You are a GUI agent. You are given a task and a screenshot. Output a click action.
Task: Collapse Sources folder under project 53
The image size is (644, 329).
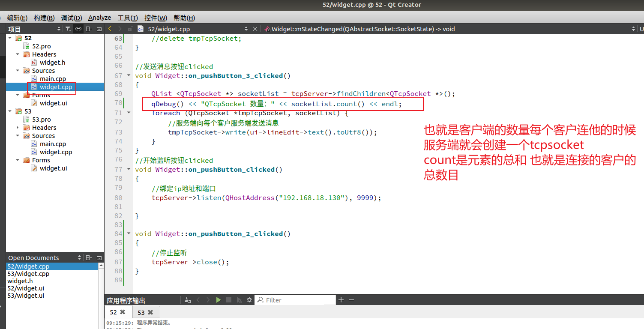[18, 136]
